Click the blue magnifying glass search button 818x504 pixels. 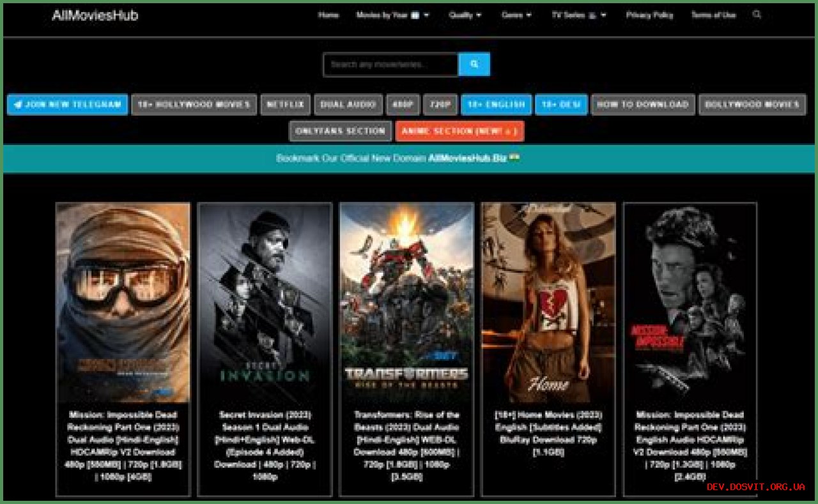474,65
